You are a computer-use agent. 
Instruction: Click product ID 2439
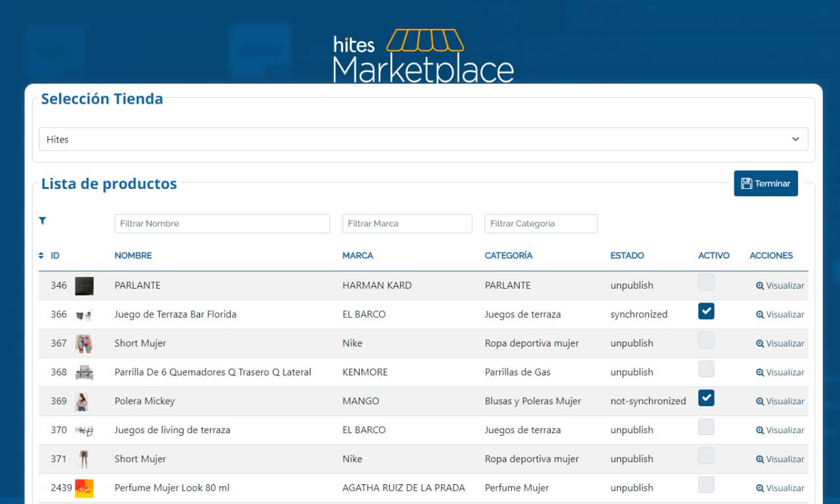(61, 488)
